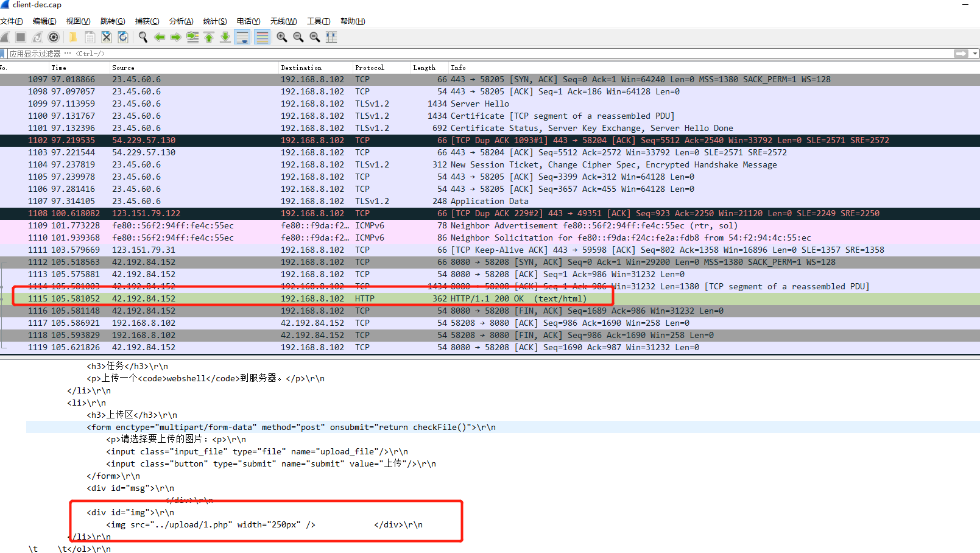Select packet 1119 at time 105.621826
This screenshot has height=553, width=980.
click(490, 347)
